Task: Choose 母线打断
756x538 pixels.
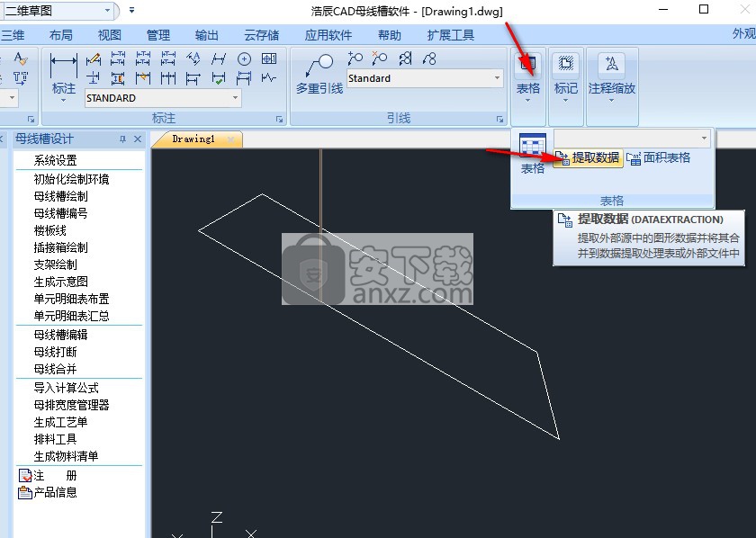Action: click(55, 352)
